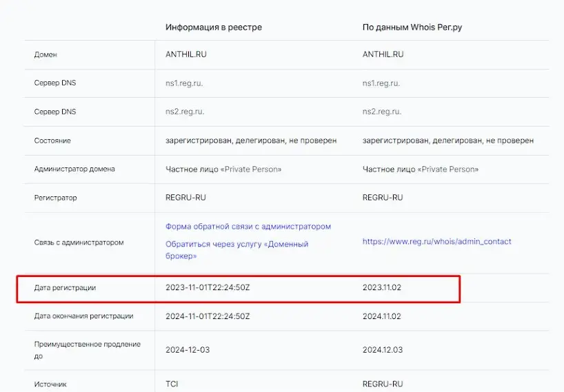564x392 pixels.
Task: Click the Whois expiration date 2024.11.02
Action: (381, 316)
